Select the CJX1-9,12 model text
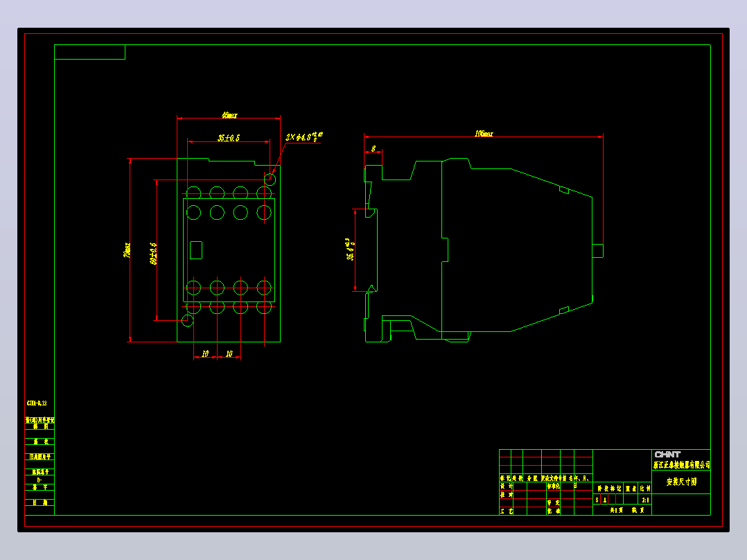 (x=37, y=403)
